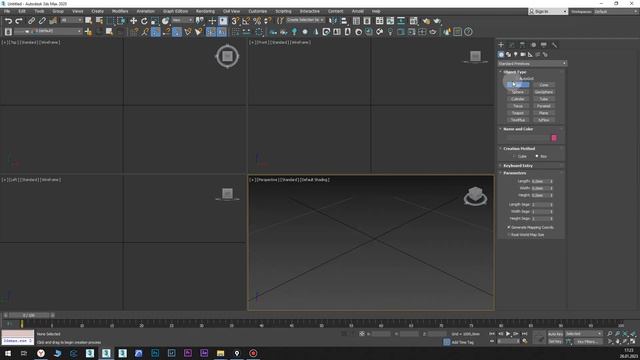
Task: Toggle the Set Key mode button
Action: tap(555, 341)
